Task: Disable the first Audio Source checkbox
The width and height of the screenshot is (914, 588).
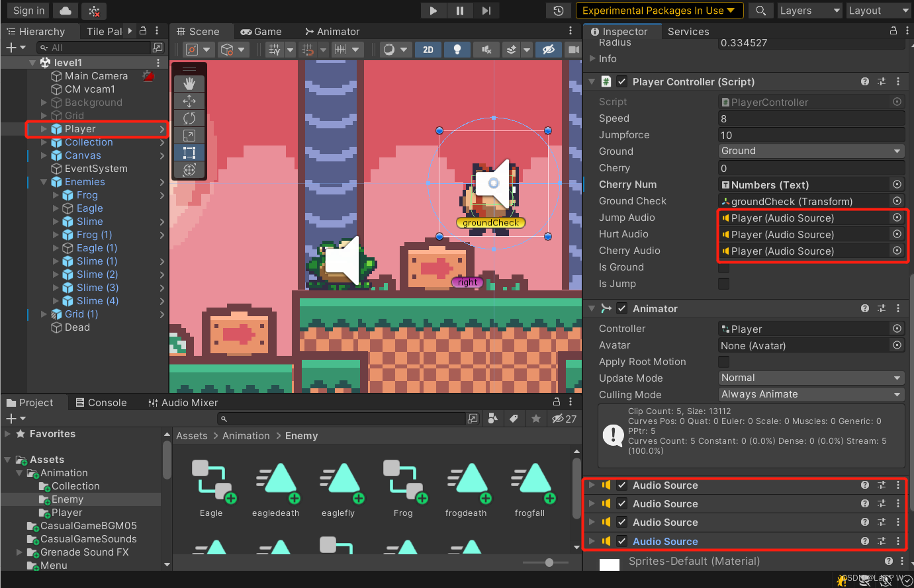Action: 621,485
